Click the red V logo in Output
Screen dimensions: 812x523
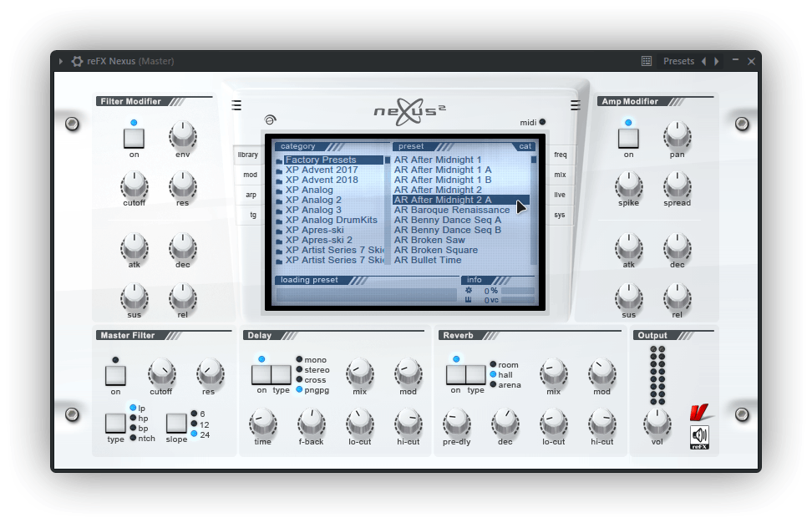[700, 412]
